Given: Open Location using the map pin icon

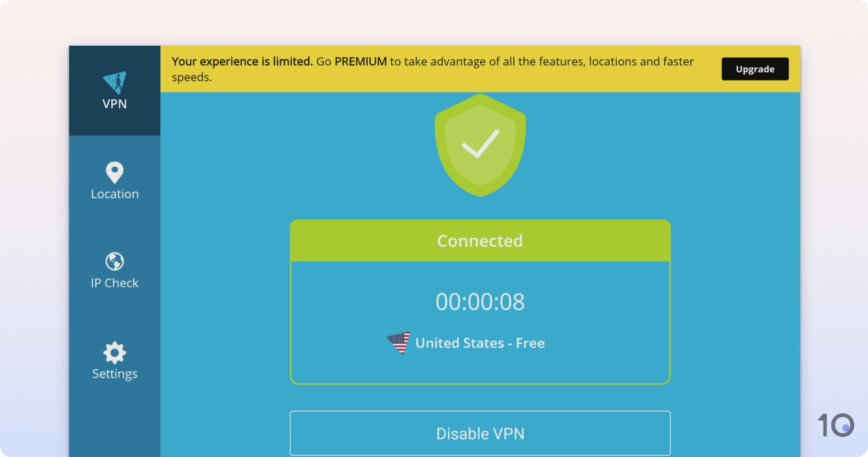Looking at the screenshot, I should pyautogui.click(x=115, y=173).
